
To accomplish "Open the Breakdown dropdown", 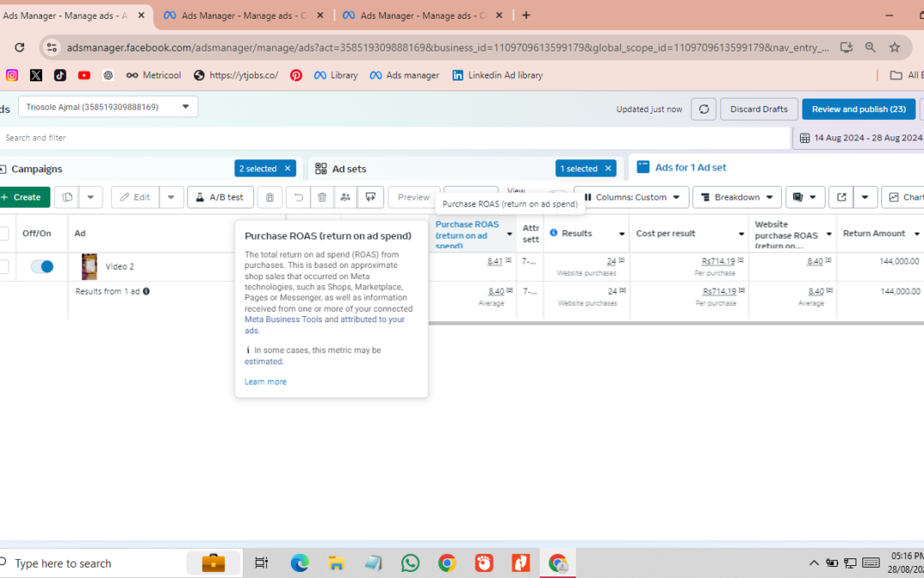I will [737, 197].
